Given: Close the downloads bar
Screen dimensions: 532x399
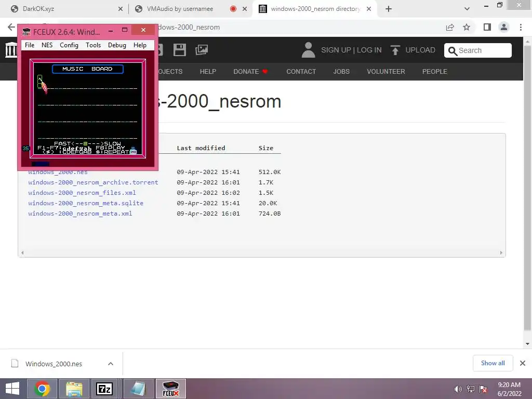Looking at the screenshot, I should click(523, 363).
